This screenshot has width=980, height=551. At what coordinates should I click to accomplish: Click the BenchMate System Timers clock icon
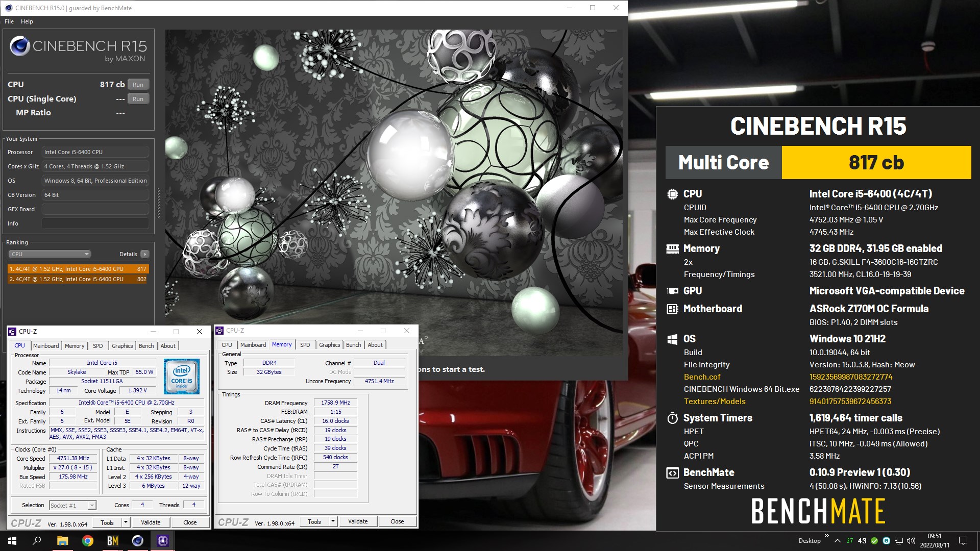point(672,418)
